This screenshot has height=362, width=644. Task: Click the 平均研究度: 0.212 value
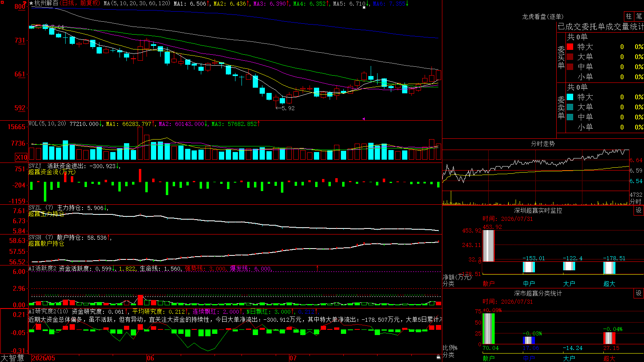(x=160, y=311)
